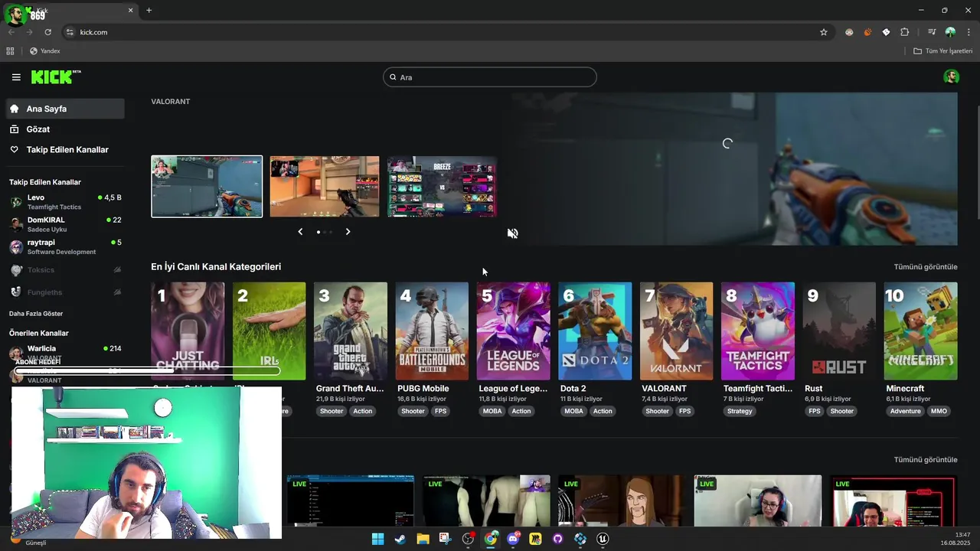Screen dimensions: 980x551
Task: Open the hamburger sidebar menu
Action: pyautogui.click(x=16, y=77)
